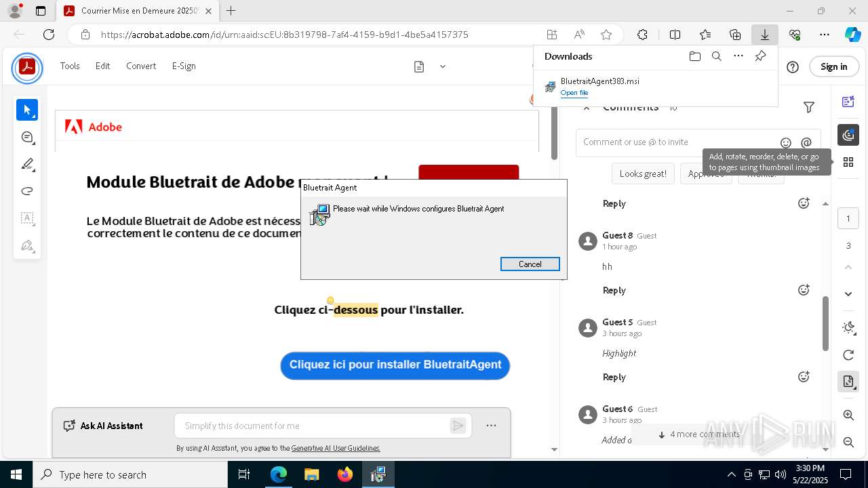This screenshot has width=868, height=488.
Task: Open the Tools menu
Action: pyautogui.click(x=70, y=66)
